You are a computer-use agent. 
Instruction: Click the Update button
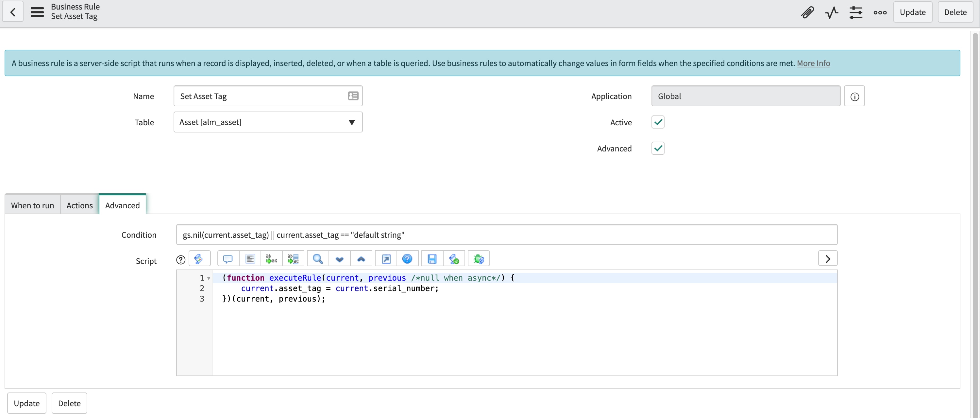[x=913, y=12]
